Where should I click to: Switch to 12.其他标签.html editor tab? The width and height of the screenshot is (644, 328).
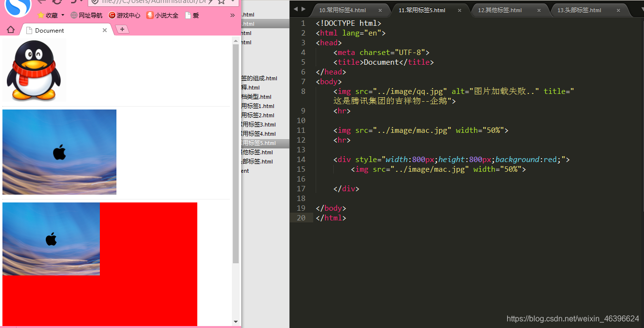[500, 10]
